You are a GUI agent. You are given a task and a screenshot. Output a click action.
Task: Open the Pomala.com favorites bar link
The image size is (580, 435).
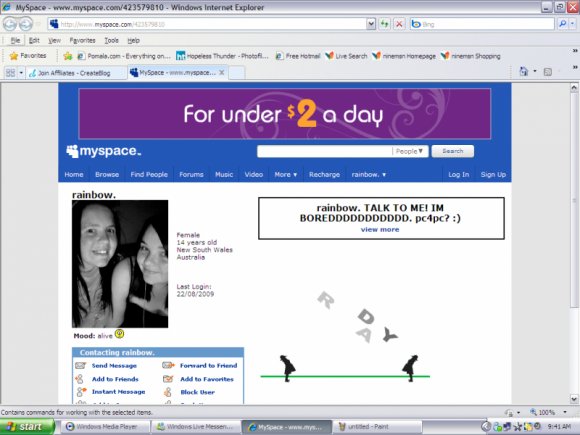click(124, 56)
